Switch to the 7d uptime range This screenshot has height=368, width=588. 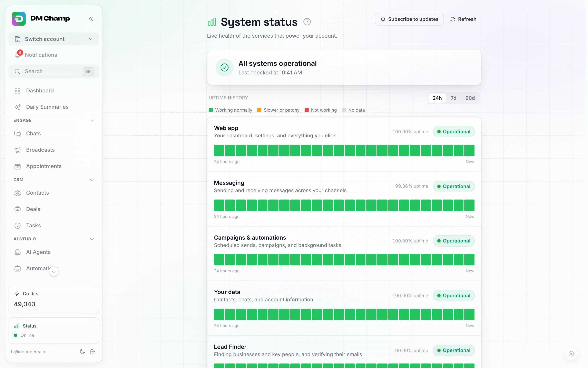[453, 98]
